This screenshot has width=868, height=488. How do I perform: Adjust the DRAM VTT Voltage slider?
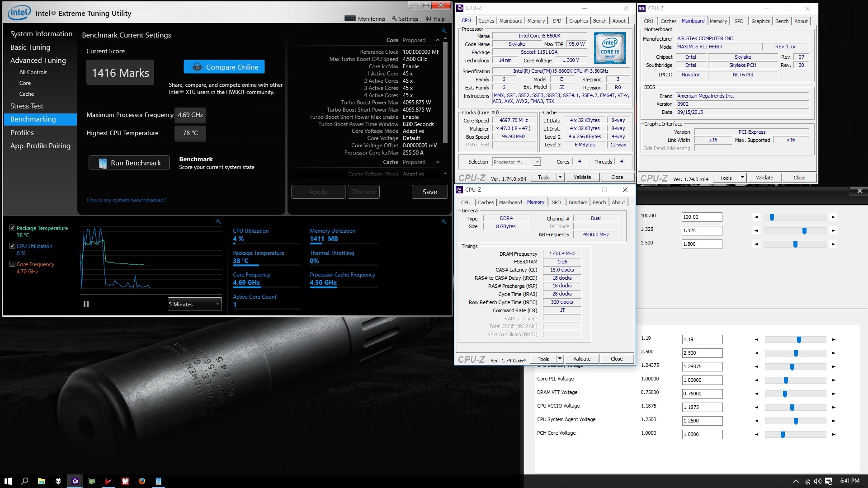785,394
